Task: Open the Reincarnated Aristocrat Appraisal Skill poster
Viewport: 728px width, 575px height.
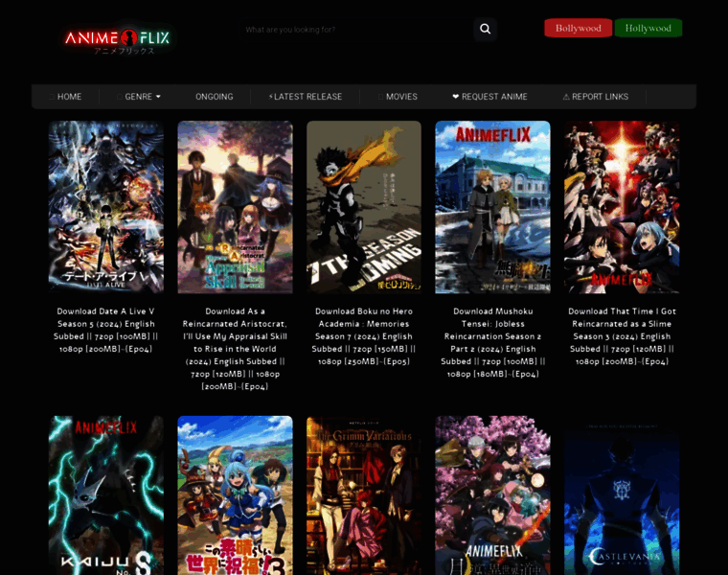Action: pyautogui.click(x=235, y=207)
